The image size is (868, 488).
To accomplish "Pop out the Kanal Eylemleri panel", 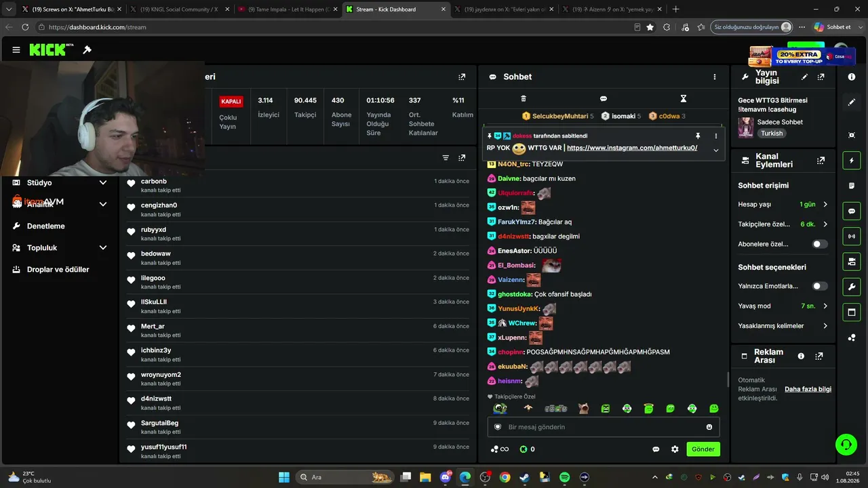I will [x=821, y=161].
